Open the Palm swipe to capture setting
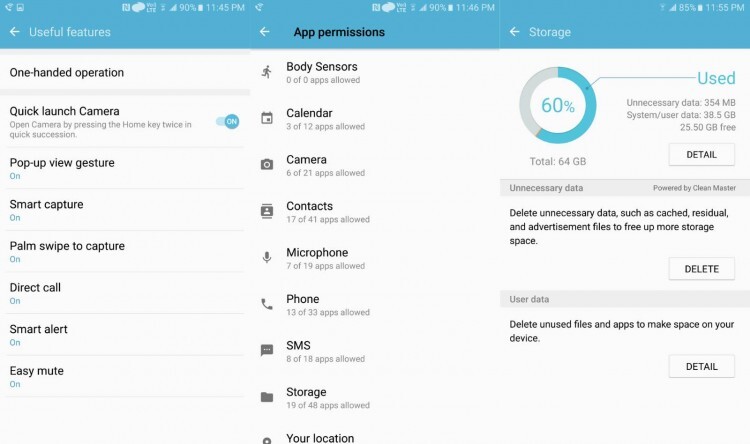 (x=125, y=252)
